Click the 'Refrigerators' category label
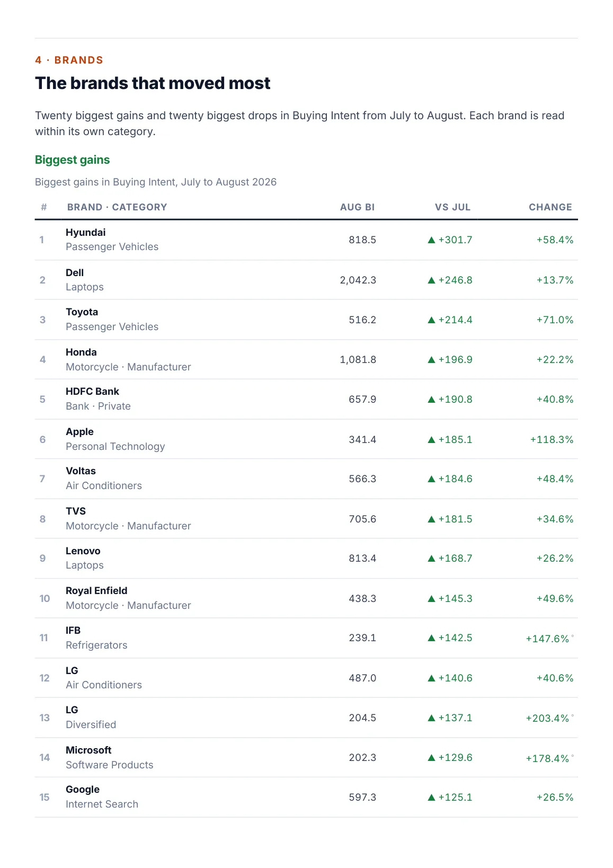 tap(96, 645)
